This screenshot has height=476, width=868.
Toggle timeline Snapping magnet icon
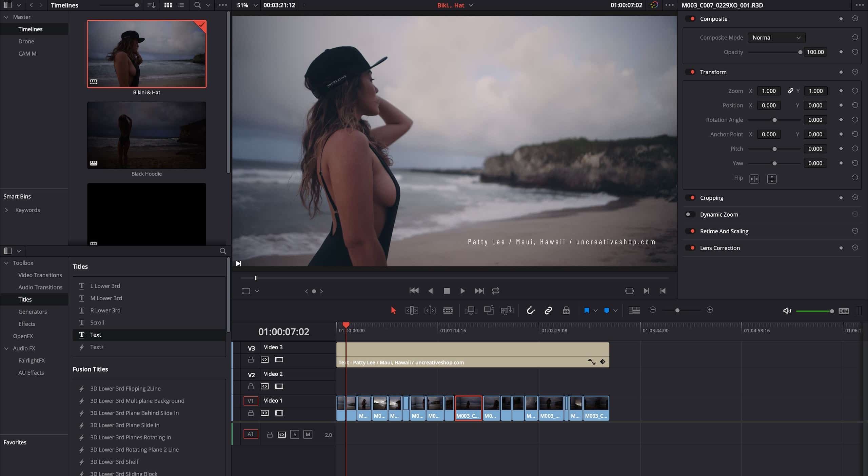531,310
